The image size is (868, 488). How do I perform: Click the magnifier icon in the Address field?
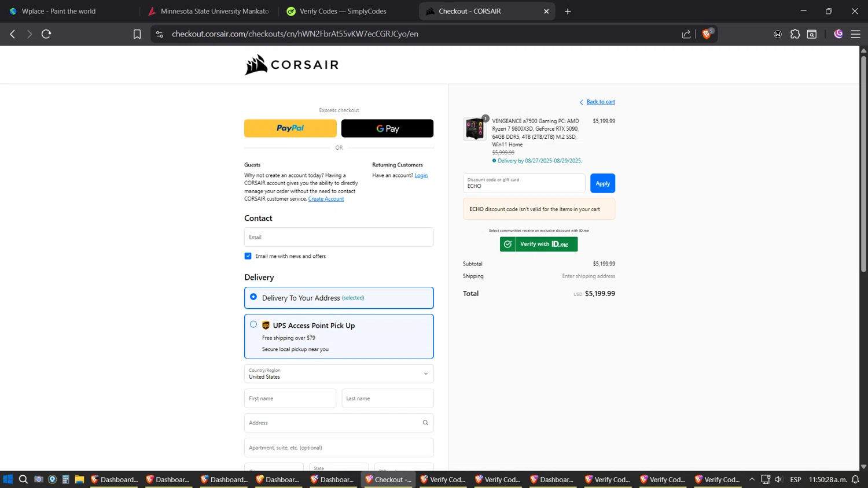(425, 423)
